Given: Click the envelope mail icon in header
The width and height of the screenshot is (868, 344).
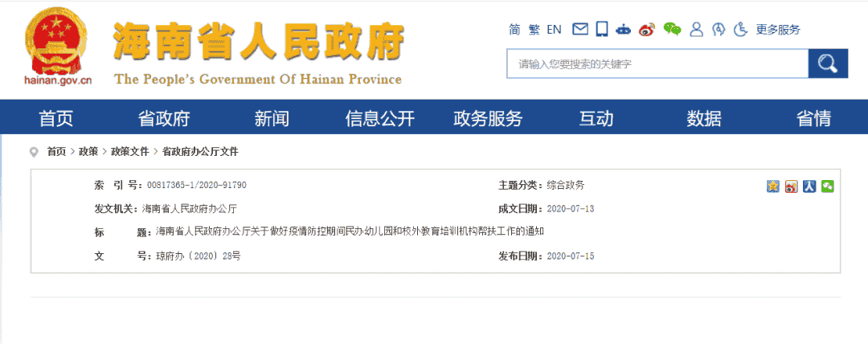Looking at the screenshot, I should coord(580,30).
